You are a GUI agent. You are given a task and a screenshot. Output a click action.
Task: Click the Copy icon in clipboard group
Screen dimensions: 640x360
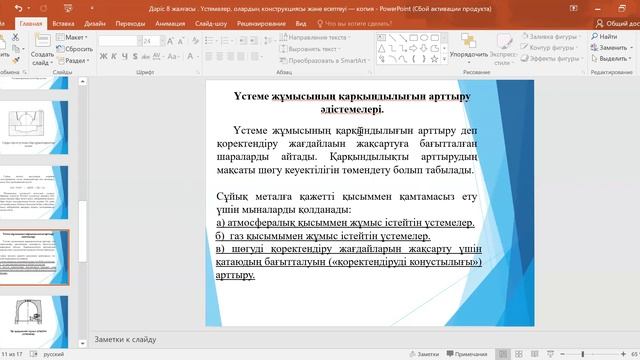click(16, 49)
